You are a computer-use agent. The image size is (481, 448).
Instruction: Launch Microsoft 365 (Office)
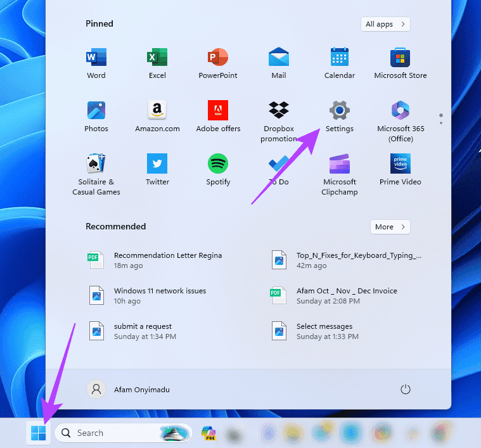(400, 122)
